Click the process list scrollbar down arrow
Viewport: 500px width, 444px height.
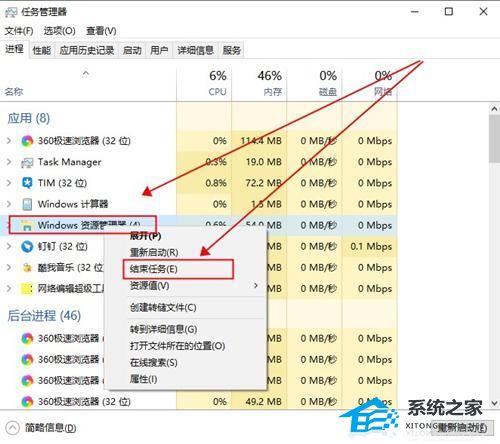click(494, 403)
